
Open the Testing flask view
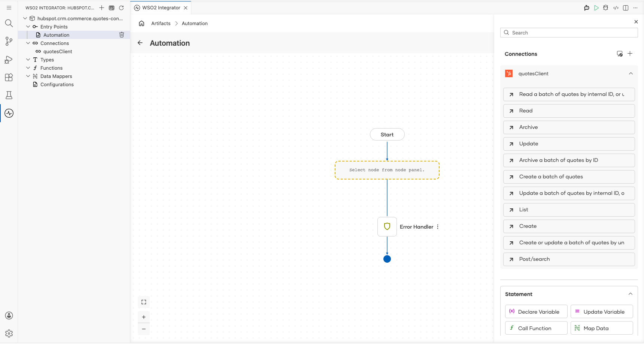[9, 95]
